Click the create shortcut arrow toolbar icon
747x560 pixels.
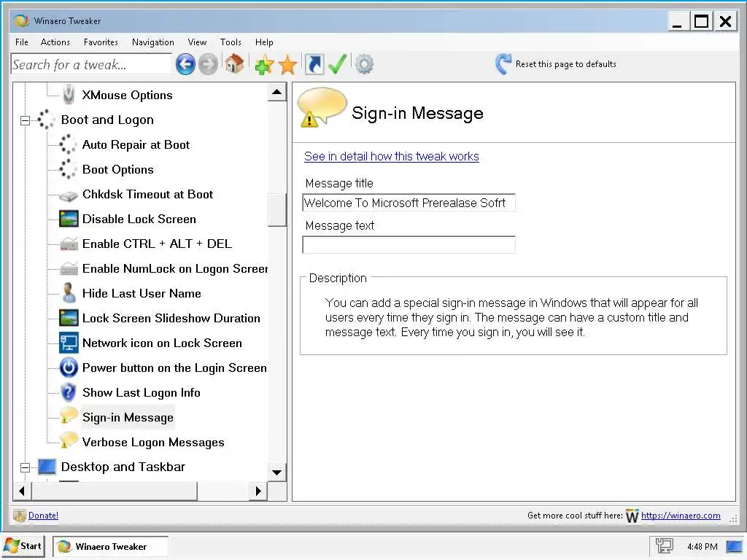tap(314, 64)
